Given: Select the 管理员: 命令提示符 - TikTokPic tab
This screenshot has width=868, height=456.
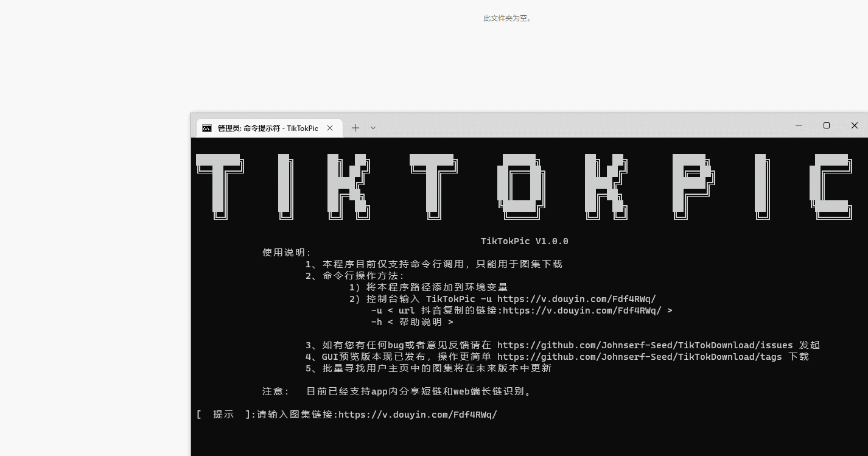Looking at the screenshot, I should [268, 128].
